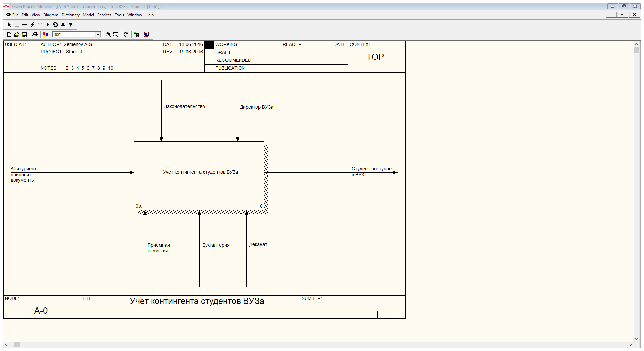Open the Help menu
644x351 pixels.
tap(149, 15)
